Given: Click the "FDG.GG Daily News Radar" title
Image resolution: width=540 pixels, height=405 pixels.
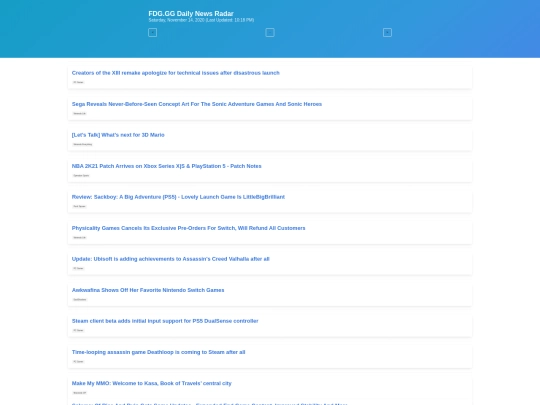Looking at the screenshot, I should pyautogui.click(x=191, y=13).
